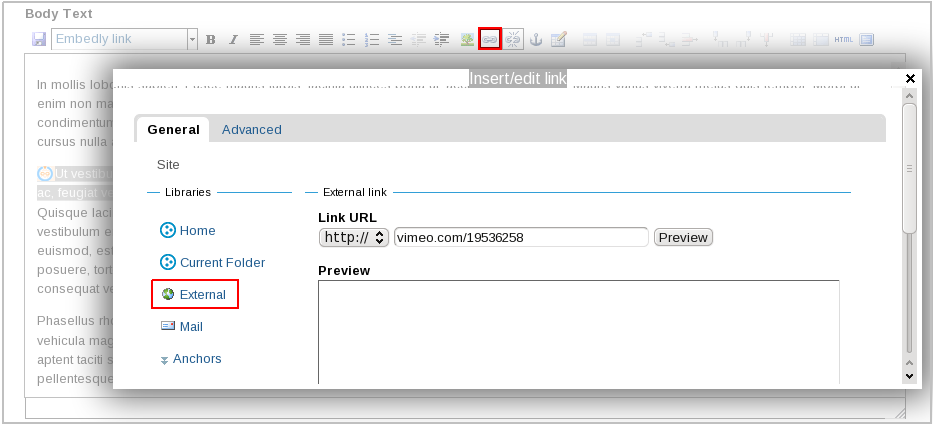Click the Save disk icon
Image resolution: width=933 pixels, height=424 pixels.
(x=39, y=40)
